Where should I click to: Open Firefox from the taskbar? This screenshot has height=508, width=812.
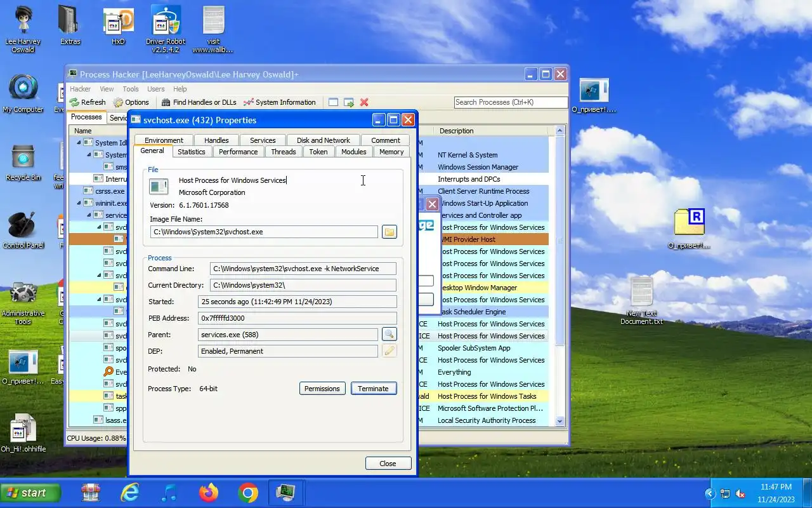pos(208,493)
